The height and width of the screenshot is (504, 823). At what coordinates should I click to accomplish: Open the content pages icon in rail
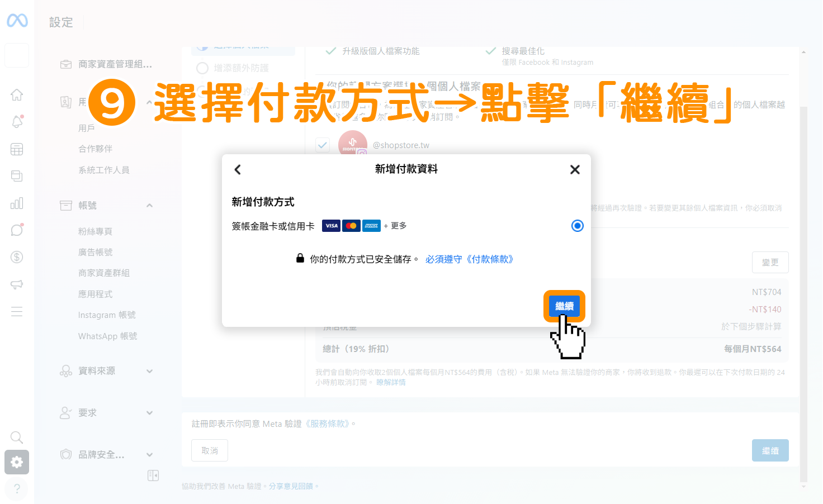pos(17,176)
